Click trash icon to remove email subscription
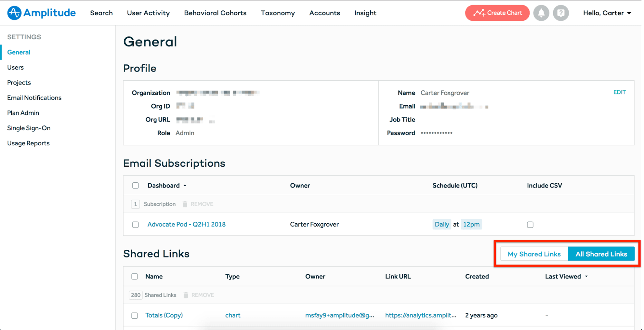644x330 pixels. point(185,204)
